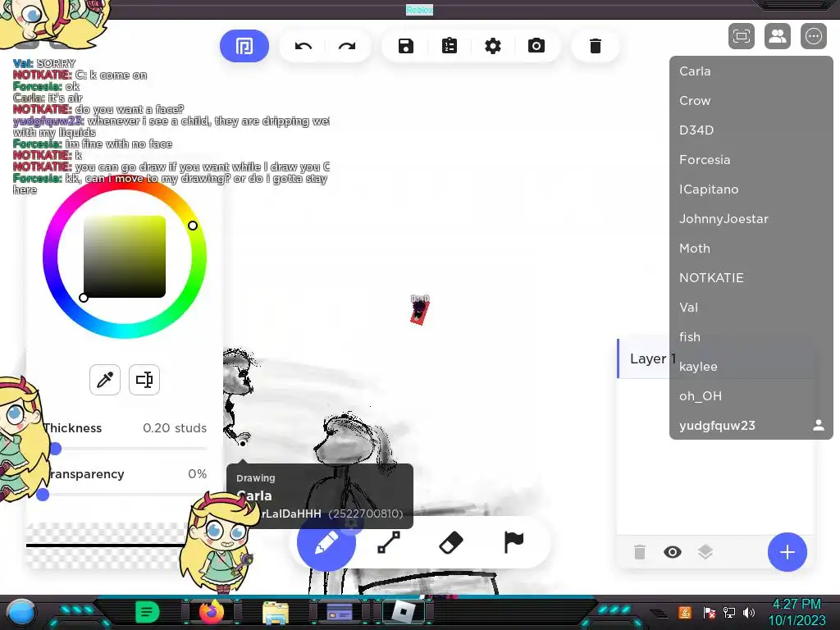This screenshot has height=630, width=840.
Task: Click the hue ring handle on color wheel
Action: tap(192, 226)
